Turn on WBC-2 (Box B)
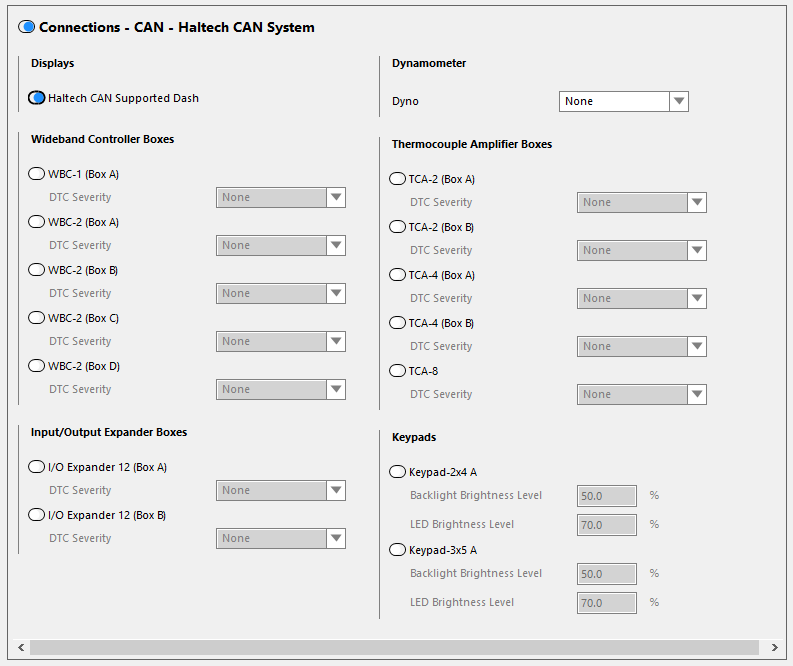Viewport: 793px width, 666px height. 36,270
